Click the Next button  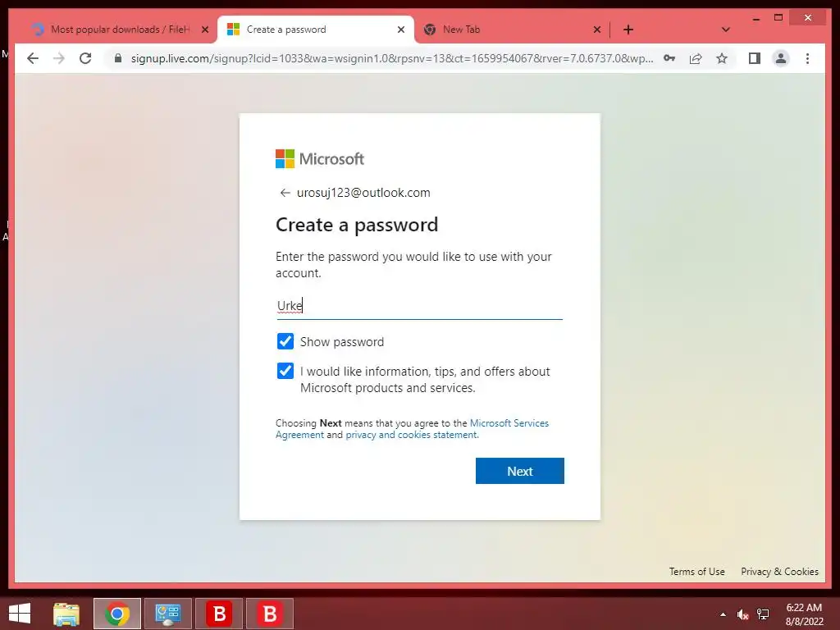519,471
